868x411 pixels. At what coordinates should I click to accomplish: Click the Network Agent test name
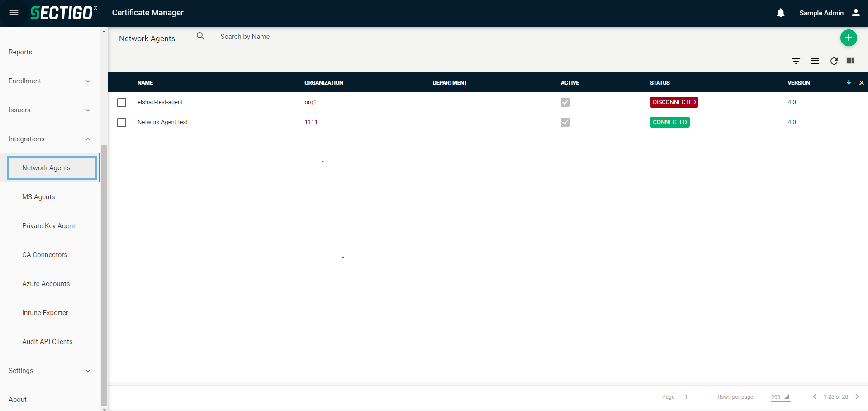pyautogui.click(x=162, y=122)
